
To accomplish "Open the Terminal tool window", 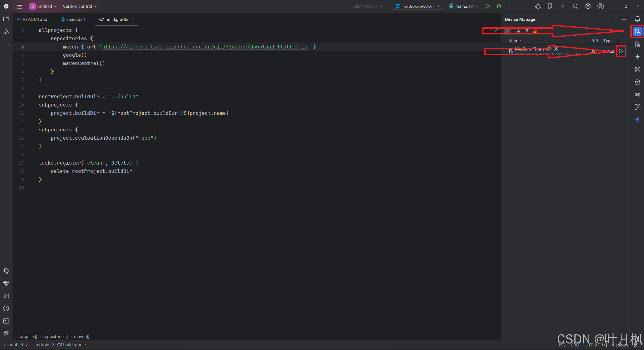I will [6, 321].
